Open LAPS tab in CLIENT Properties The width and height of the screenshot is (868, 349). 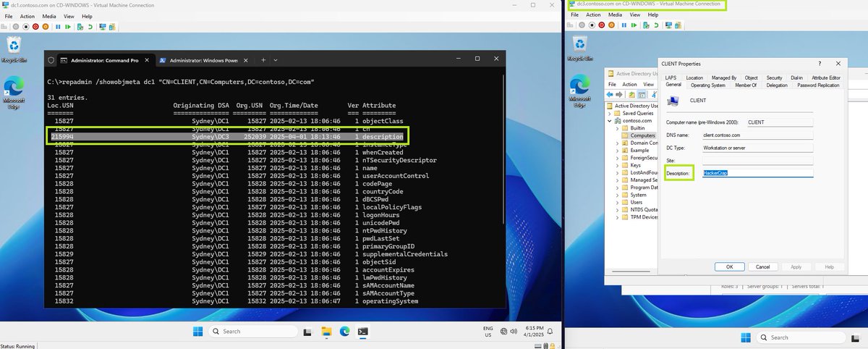coord(671,77)
